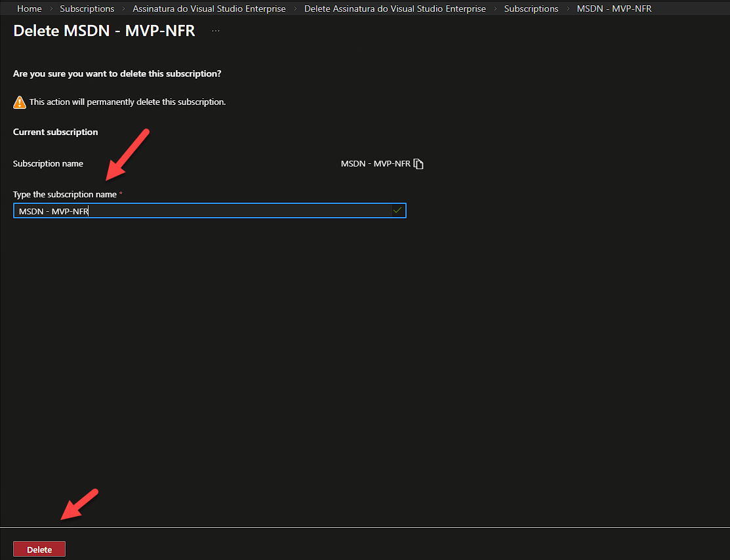Click the exclamation mark warning indicator
The height and width of the screenshot is (560, 730).
click(x=18, y=102)
